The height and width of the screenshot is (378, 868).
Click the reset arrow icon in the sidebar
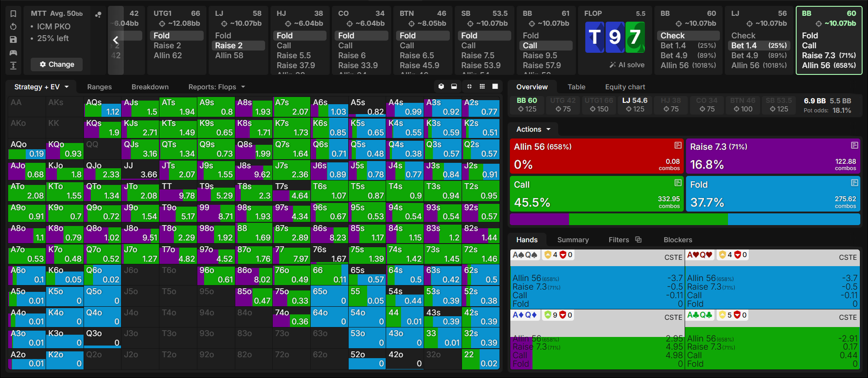tap(14, 27)
